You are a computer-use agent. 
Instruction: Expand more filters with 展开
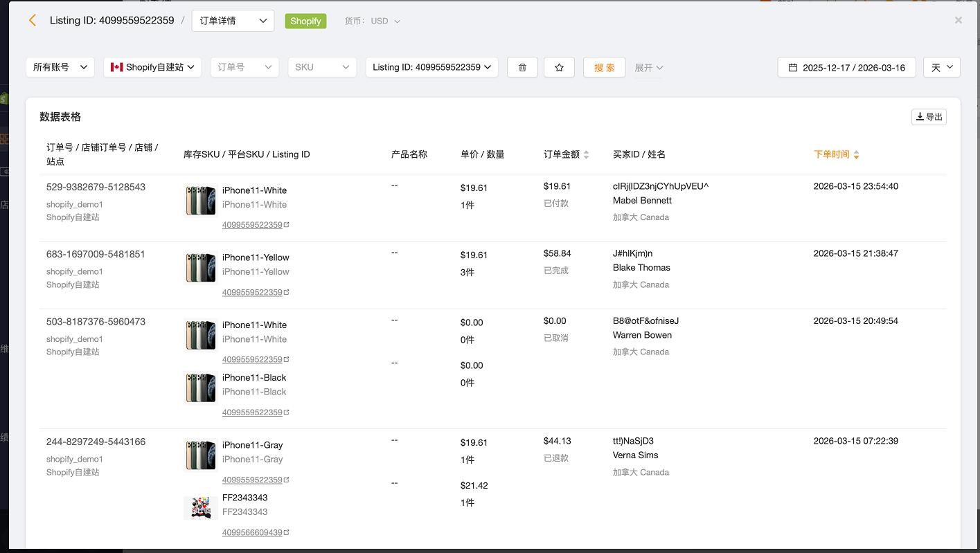(648, 68)
